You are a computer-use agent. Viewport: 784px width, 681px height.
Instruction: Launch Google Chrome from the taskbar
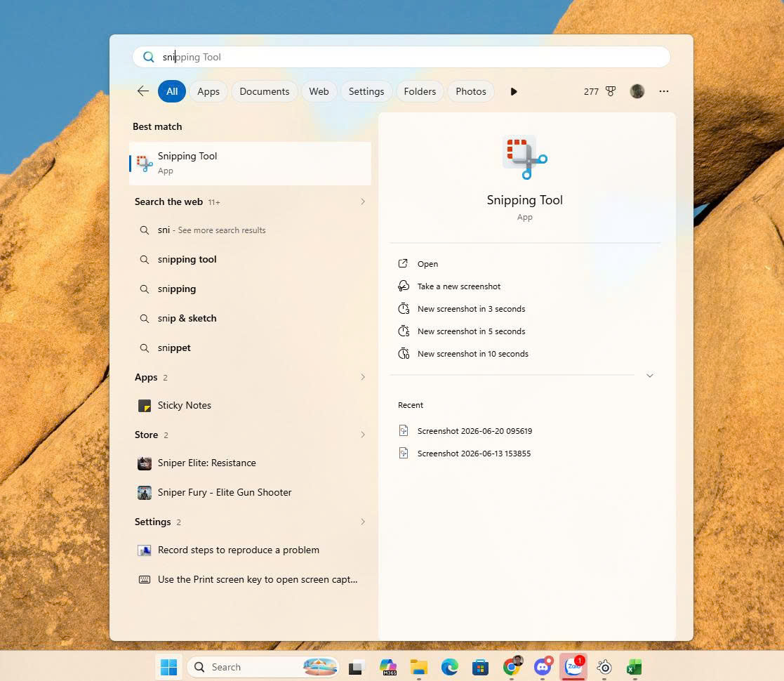(x=512, y=667)
